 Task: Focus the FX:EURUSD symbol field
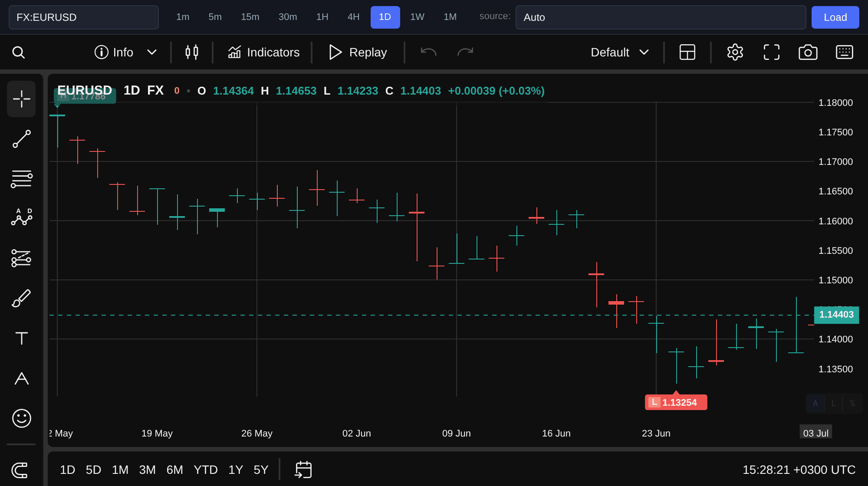pos(84,17)
